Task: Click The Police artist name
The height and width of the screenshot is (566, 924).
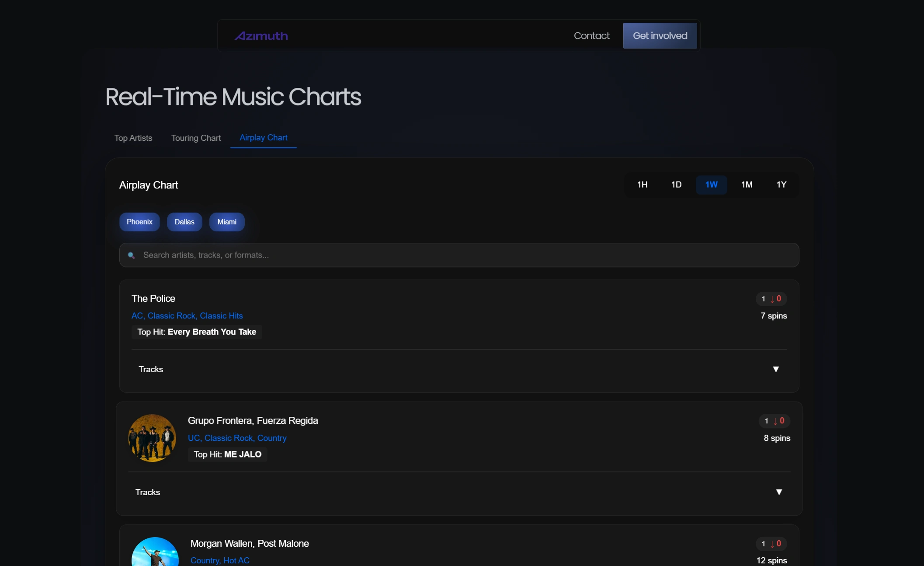Action: pos(153,298)
